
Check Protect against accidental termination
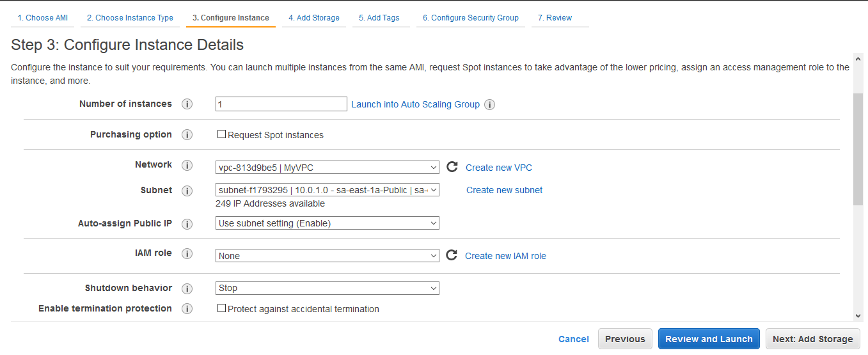tap(222, 308)
